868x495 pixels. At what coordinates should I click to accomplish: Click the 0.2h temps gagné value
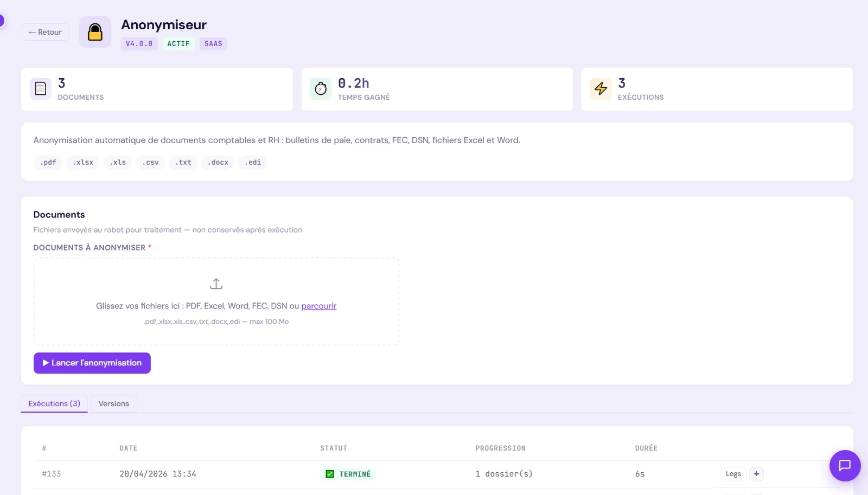354,83
